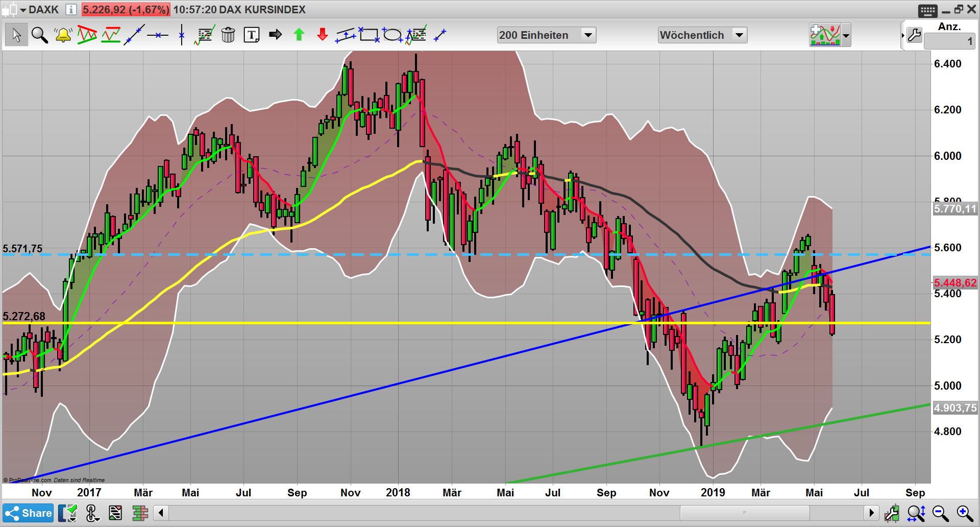Select the text annotation tool
The width and height of the screenshot is (980, 527).
pos(251,35)
